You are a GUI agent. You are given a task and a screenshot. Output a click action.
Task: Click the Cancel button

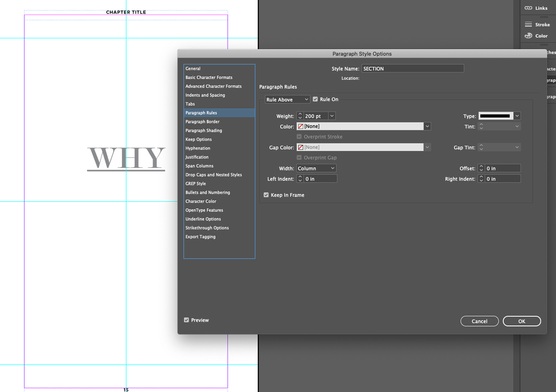coord(479,321)
